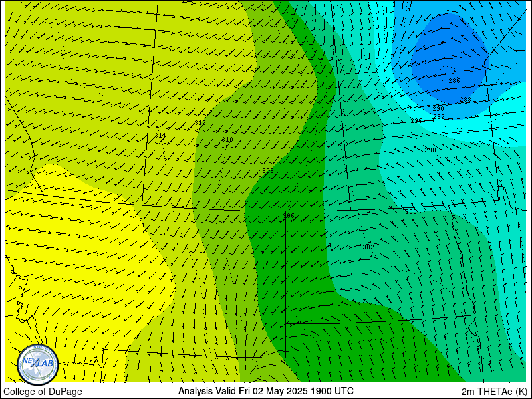532x399 pixels.
Task: Click the 310 contour label
Action: (x=227, y=140)
